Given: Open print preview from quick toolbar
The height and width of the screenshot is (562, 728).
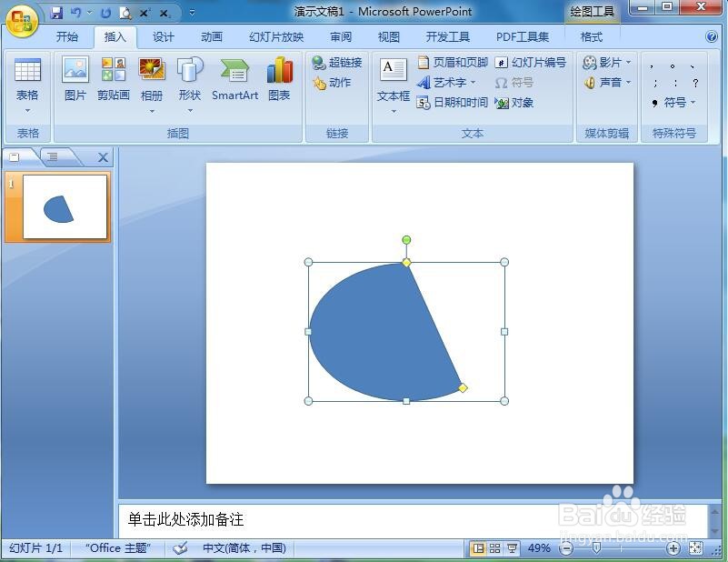Looking at the screenshot, I should [x=125, y=13].
